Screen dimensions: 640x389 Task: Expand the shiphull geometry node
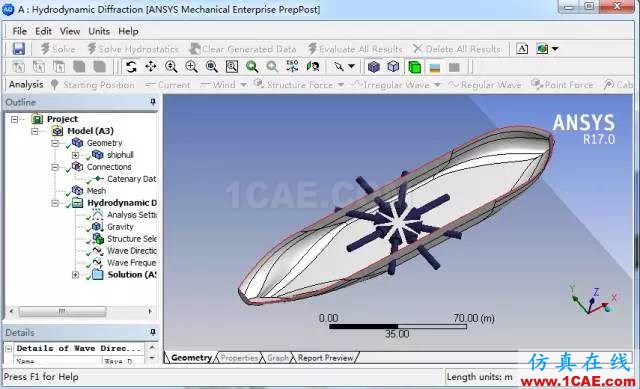(75, 155)
